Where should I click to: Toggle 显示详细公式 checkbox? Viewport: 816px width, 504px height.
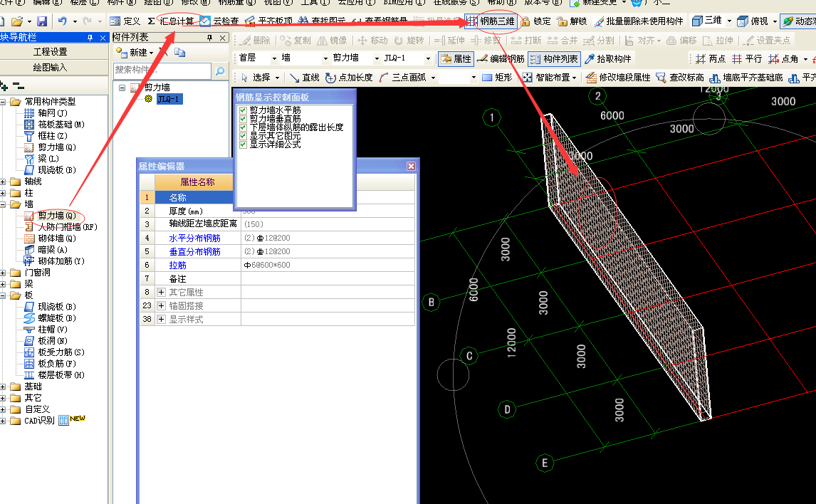(x=243, y=145)
